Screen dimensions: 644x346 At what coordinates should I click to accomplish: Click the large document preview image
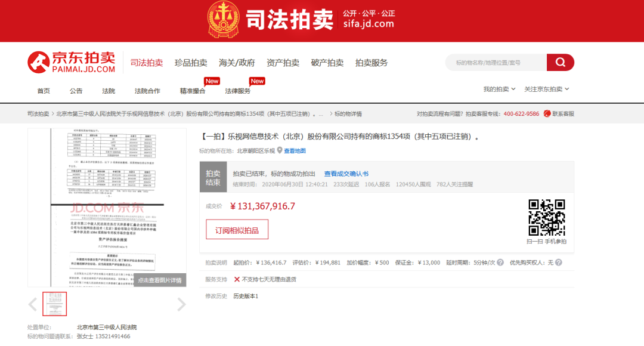coord(107,208)
